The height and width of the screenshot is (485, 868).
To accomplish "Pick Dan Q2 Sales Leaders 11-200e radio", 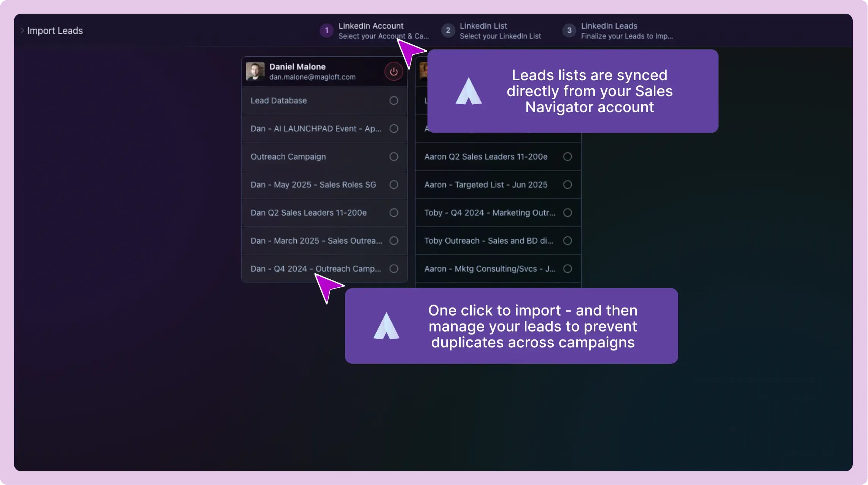I will pyautogui.click(x=394, y=213).
